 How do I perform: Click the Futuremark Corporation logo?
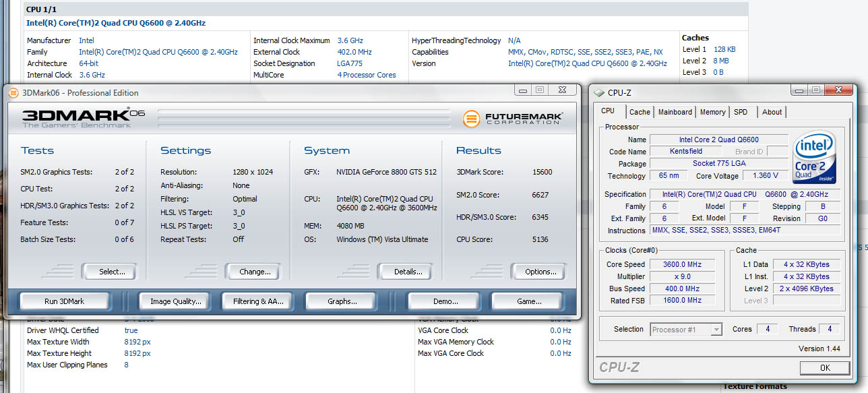click(x=513, y=119)
